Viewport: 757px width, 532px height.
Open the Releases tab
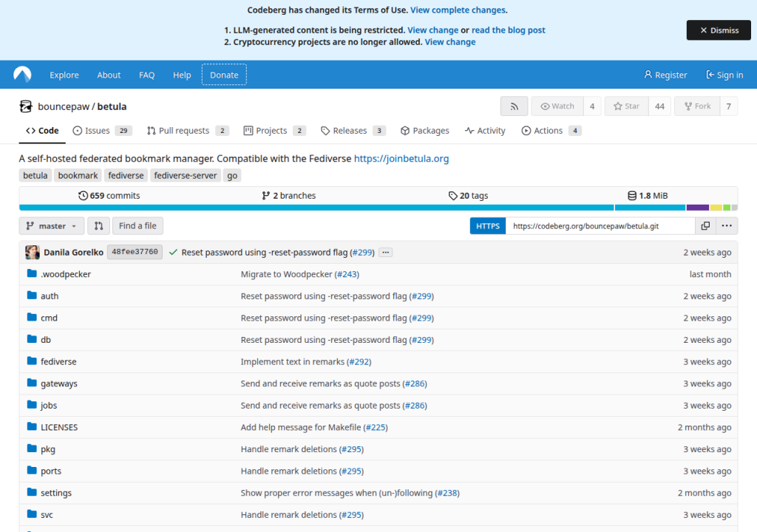tap(353, 131)
